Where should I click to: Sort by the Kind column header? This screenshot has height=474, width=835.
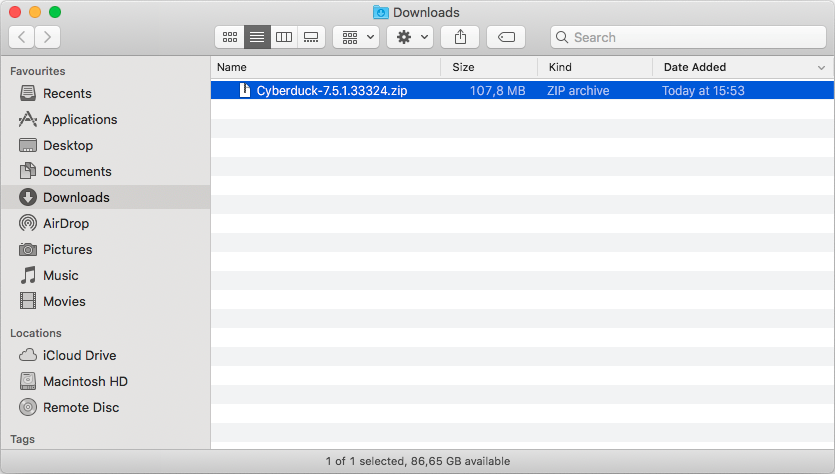(x=560, y=67)
